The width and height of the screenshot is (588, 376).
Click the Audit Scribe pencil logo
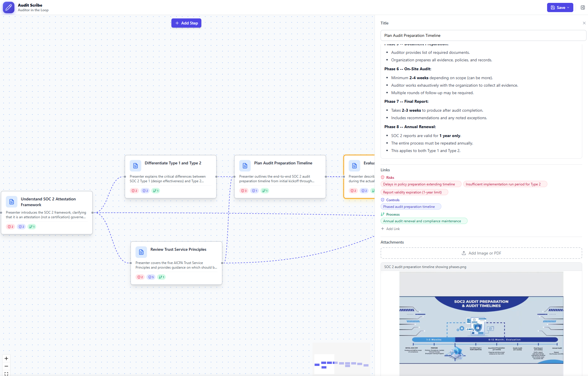tap(9, 7)
